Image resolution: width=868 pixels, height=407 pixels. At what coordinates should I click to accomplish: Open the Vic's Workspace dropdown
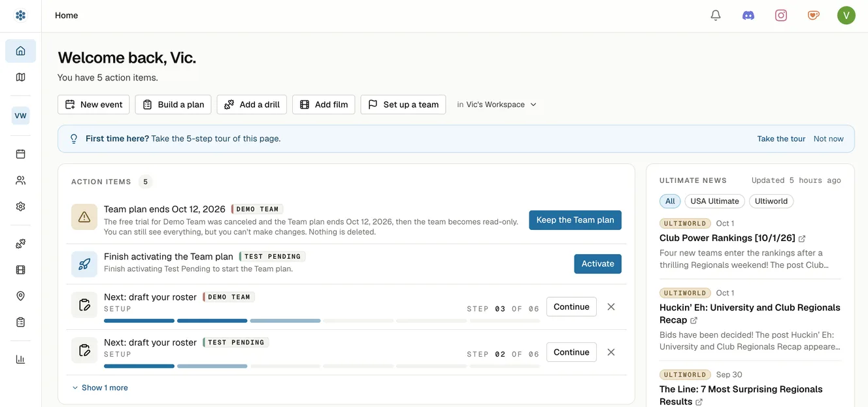point(497,105)
